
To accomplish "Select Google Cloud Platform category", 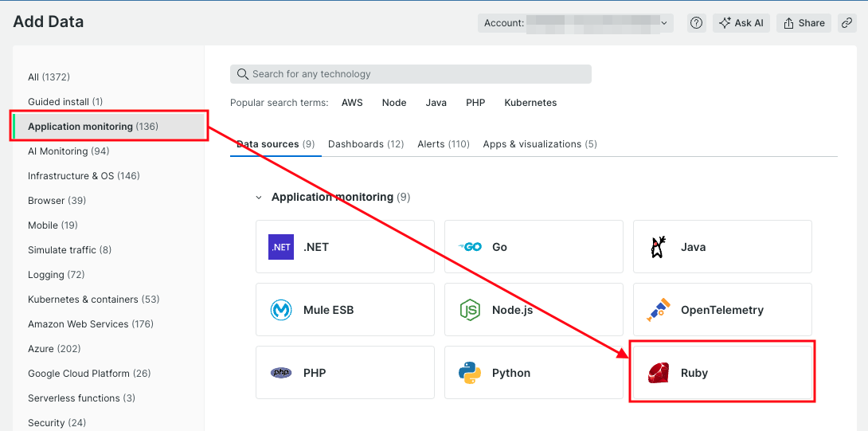I will click(x=89, y=374).
